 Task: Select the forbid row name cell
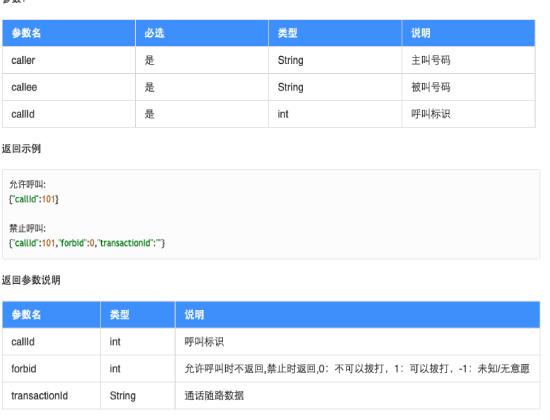click(51, 368)
